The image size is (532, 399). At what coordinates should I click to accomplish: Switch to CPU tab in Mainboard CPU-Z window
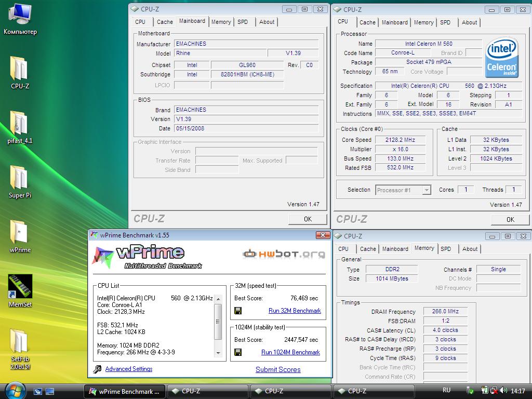[140, 22]
